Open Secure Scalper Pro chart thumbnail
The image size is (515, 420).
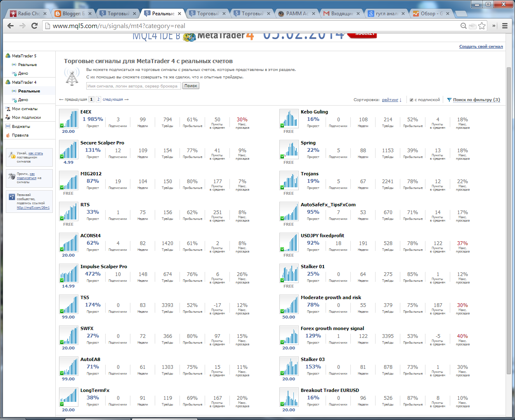pos(69,150)
